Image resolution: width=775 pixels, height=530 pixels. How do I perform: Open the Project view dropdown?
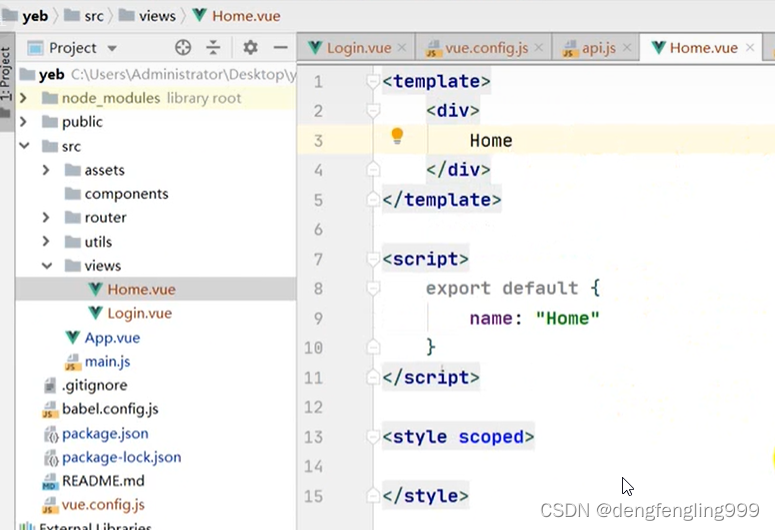tap(112, 48)
